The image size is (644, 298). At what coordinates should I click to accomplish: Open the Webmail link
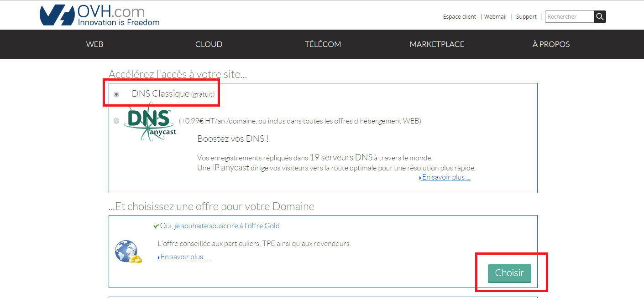point(495,16)
